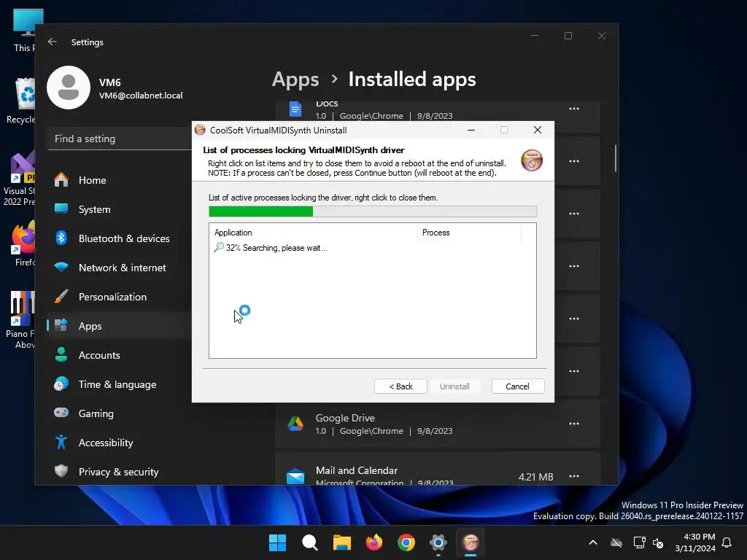Viewport: 747px width, 560px height.
Task: Open Time & language settings
Action: pos(119,384)
